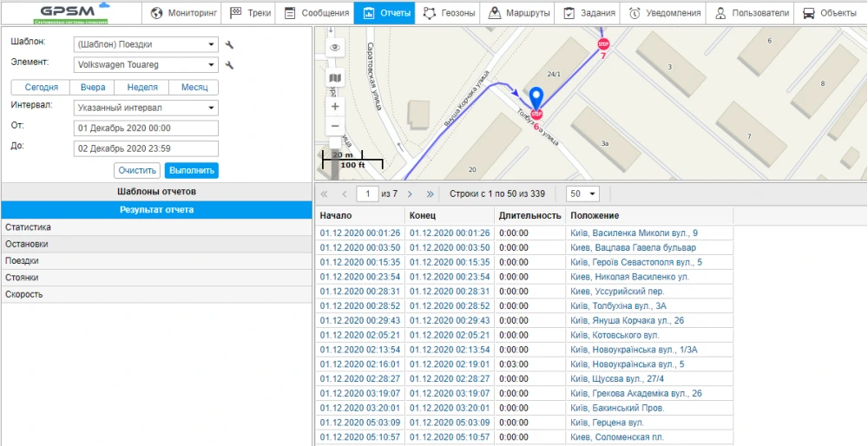Click wrench icon next to Элемент dropdown
868x446 pixels.
point(229,65)
